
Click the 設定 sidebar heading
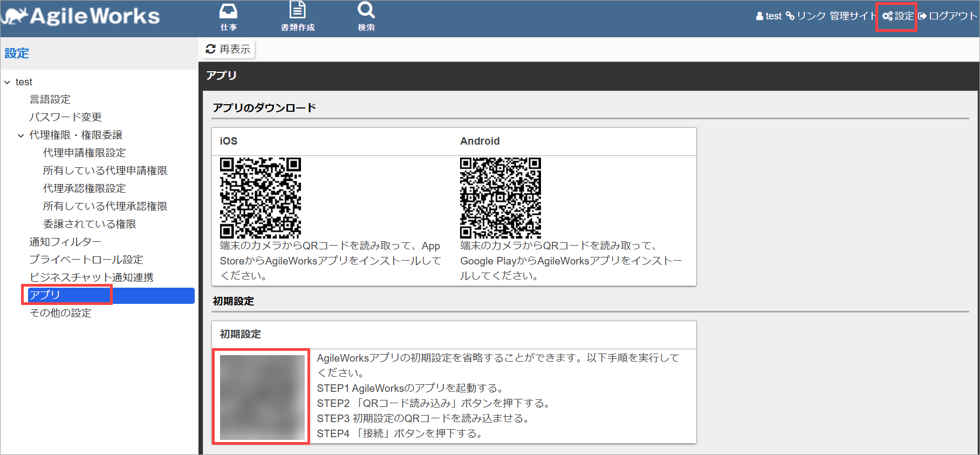(x=17, y=53)
